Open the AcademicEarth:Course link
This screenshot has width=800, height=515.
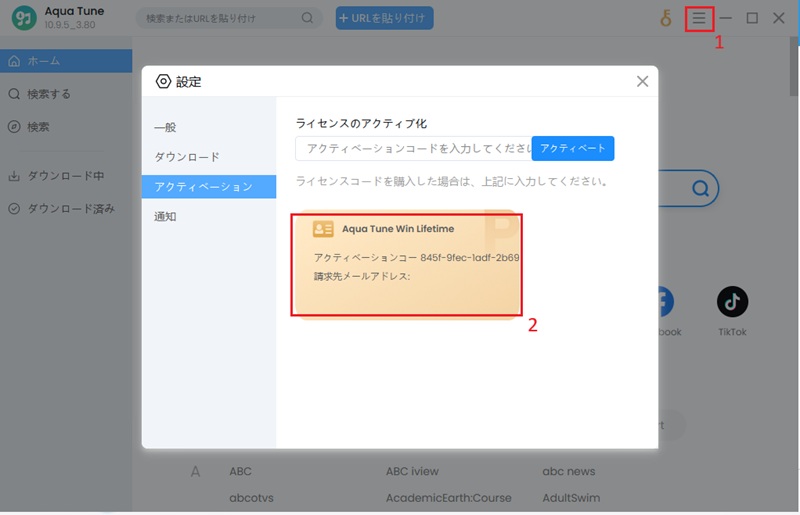point(448,498)
